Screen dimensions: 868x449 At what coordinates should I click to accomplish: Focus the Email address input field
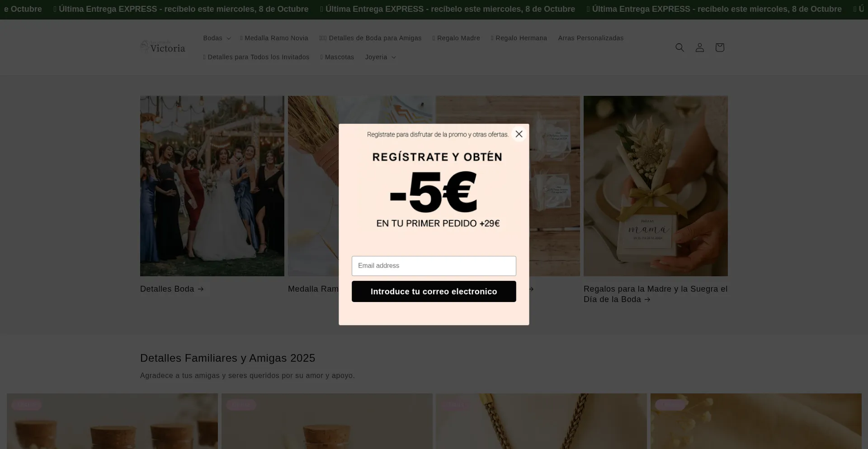(x=434, y=266)
